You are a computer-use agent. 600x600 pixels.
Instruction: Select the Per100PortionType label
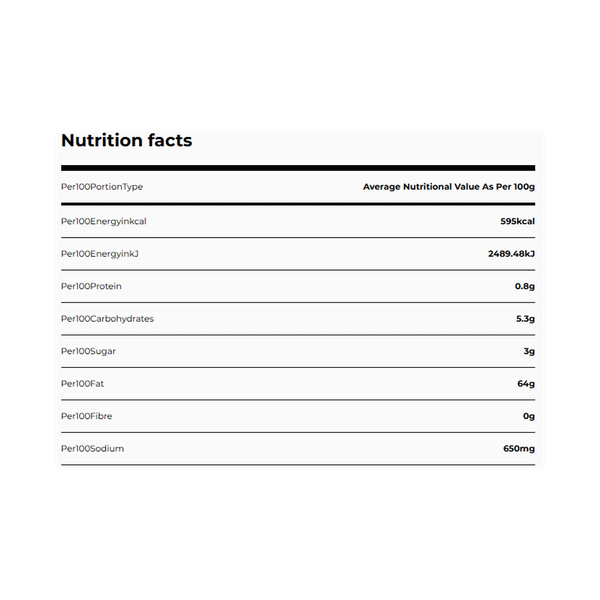coord(102,187)
